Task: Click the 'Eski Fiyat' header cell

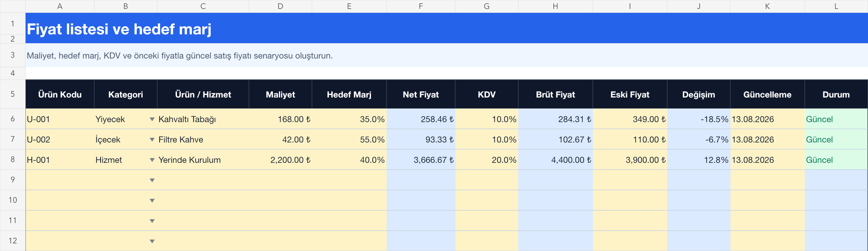Action: 630,95
